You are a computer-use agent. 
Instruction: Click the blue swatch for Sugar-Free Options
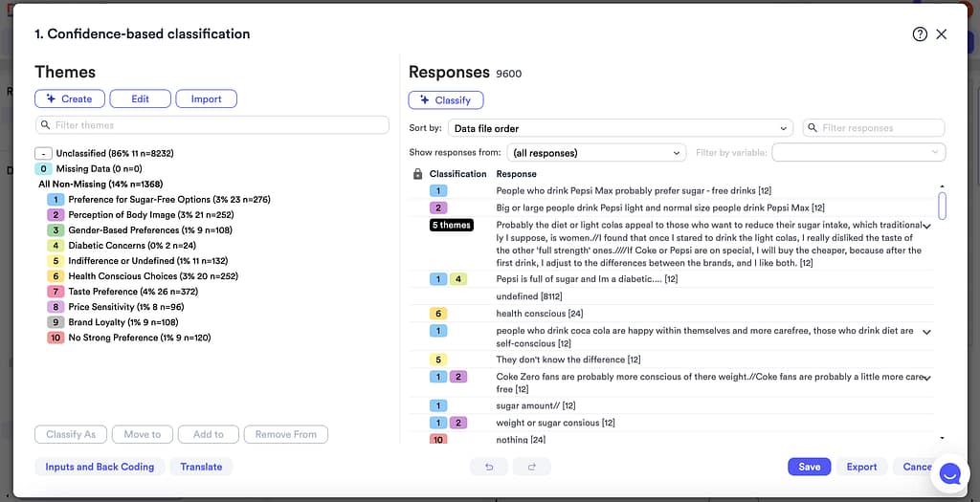[56, 200]
